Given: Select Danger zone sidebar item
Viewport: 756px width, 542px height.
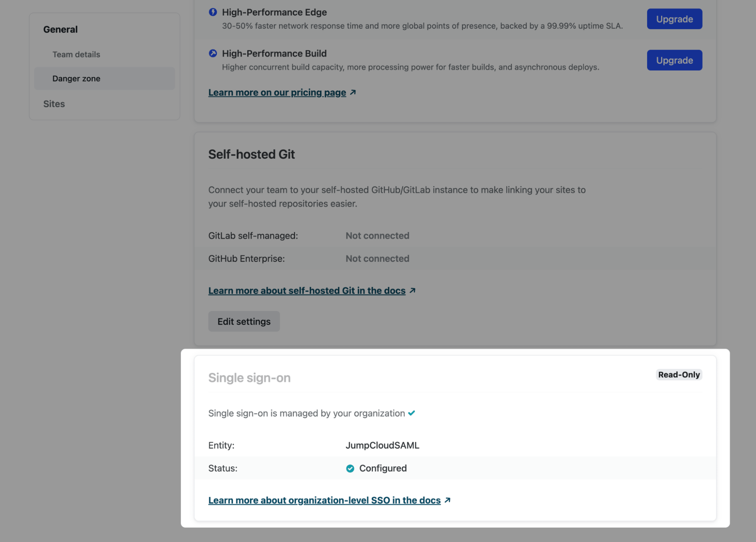Looking at the screenshot, I should tap(76, 79).
